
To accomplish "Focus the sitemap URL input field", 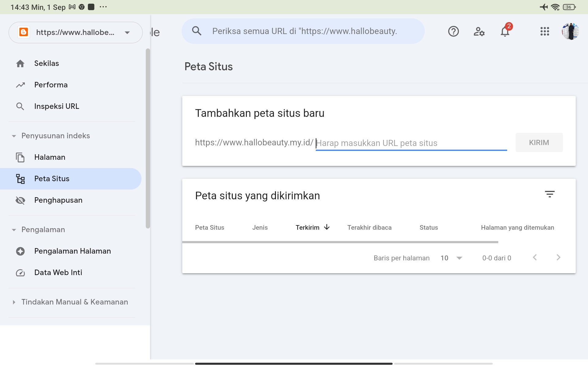I will pyautogui.click(x=411, y=143).
